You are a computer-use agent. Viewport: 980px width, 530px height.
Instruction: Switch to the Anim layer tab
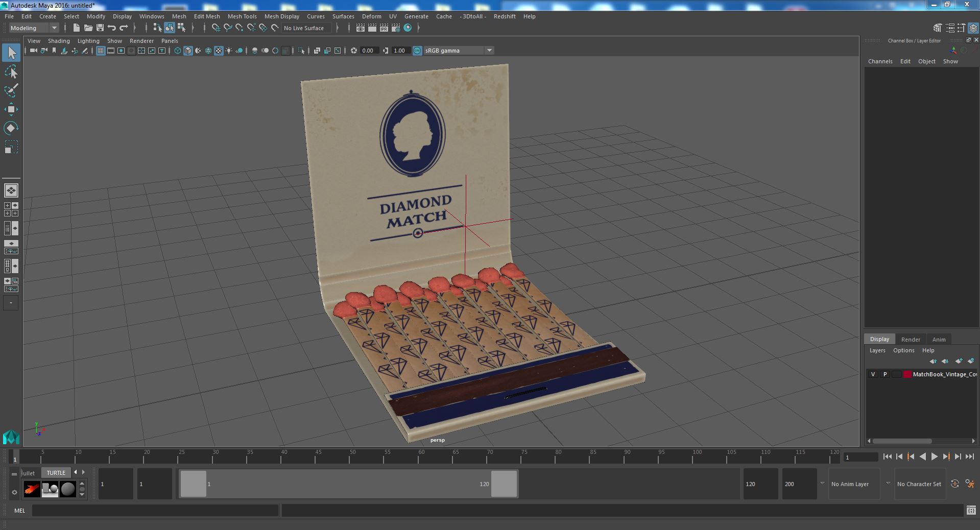pyautogui.click(x=939, y=340)
